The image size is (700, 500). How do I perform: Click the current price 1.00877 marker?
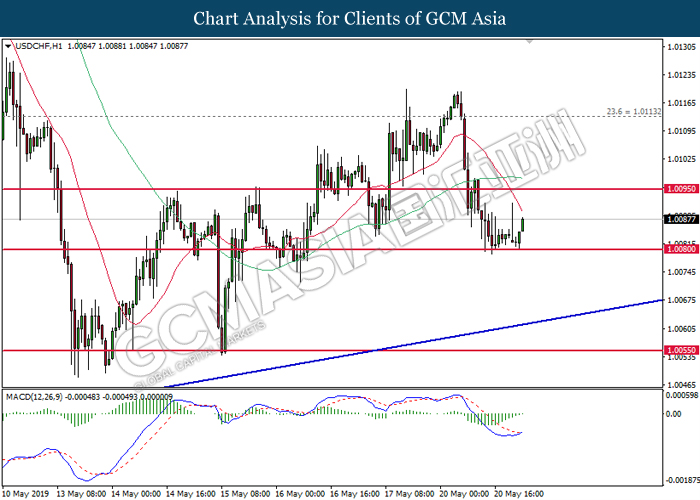click(679, 219)
